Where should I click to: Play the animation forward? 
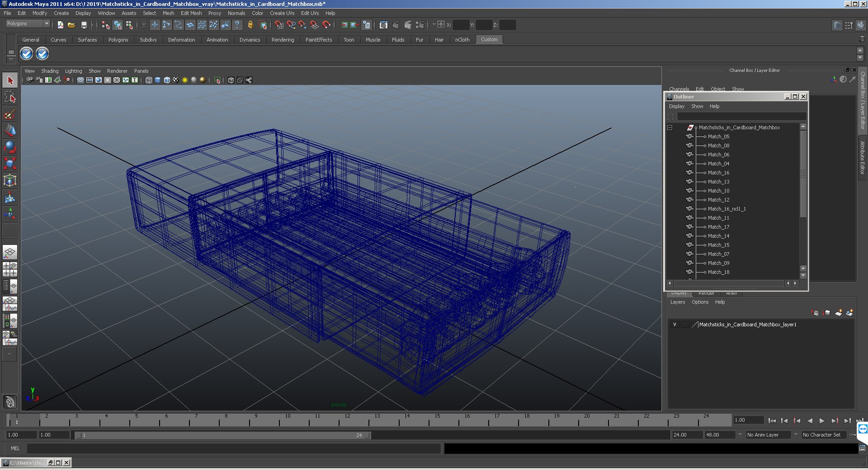(822, 421)
